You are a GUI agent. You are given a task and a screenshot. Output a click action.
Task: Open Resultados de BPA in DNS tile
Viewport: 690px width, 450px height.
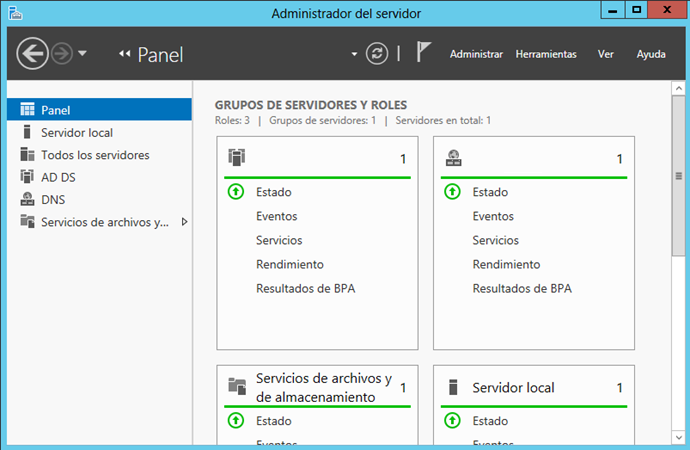pos(522,289)
